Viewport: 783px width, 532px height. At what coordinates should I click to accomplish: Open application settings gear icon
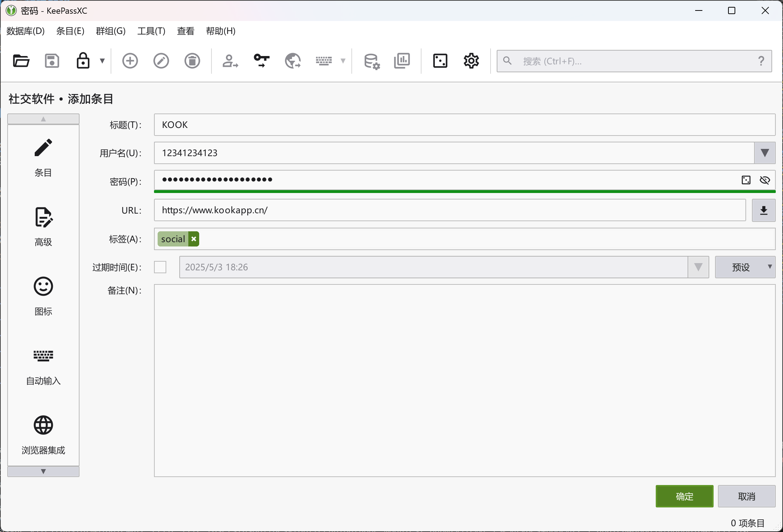click(471, 61)
